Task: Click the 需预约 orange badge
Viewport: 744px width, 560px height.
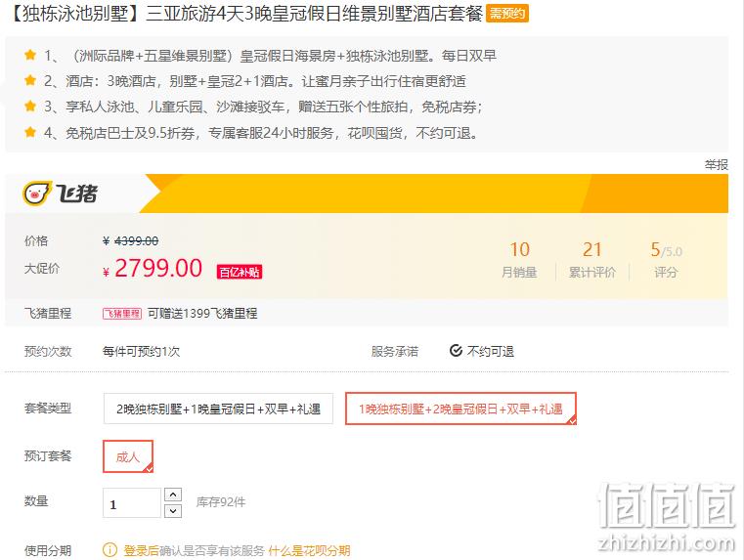Action: pyautogui.click(x=507, y=14)
